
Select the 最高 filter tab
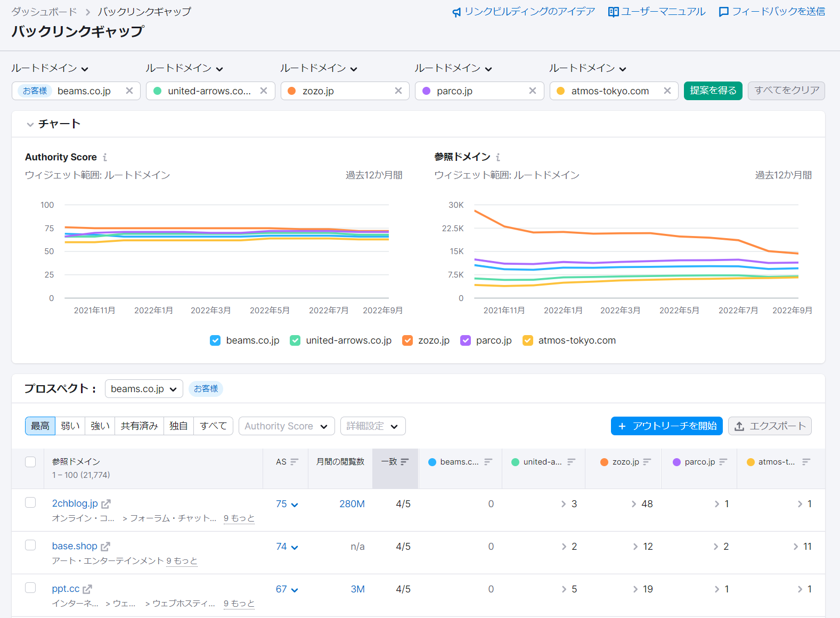40,426
